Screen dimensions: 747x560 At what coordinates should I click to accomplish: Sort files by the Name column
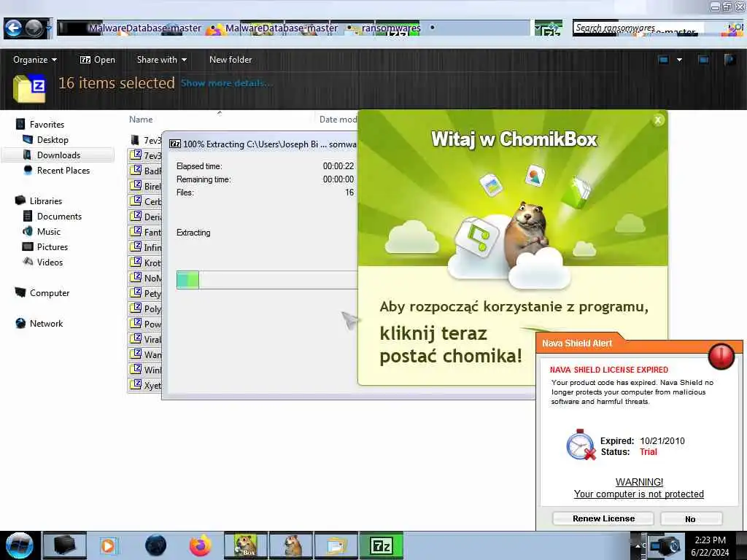(x=141, y=120)
